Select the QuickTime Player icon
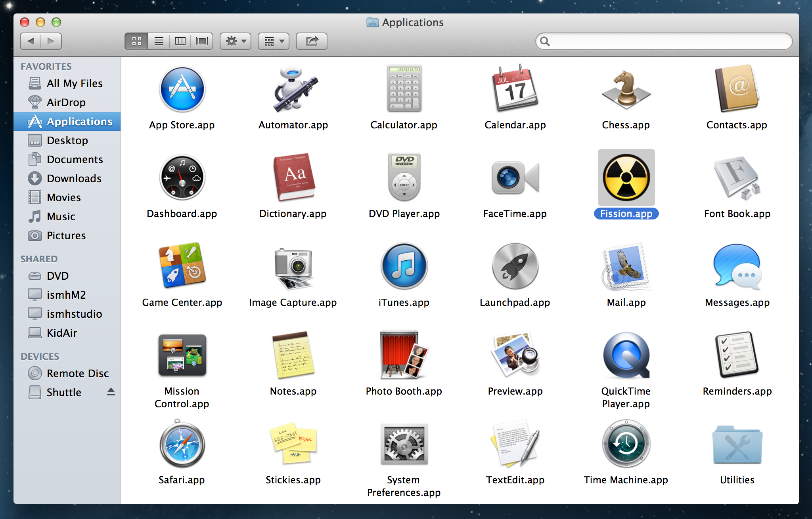812x519 pixels. click(626, 355)
